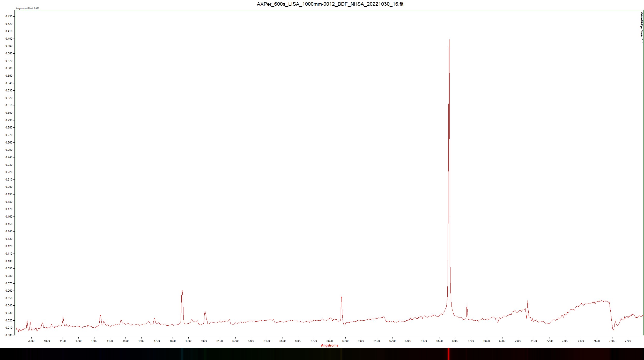
Task: Click the 6500 tick label on the x-axis
Action: [x=439, y=341]
